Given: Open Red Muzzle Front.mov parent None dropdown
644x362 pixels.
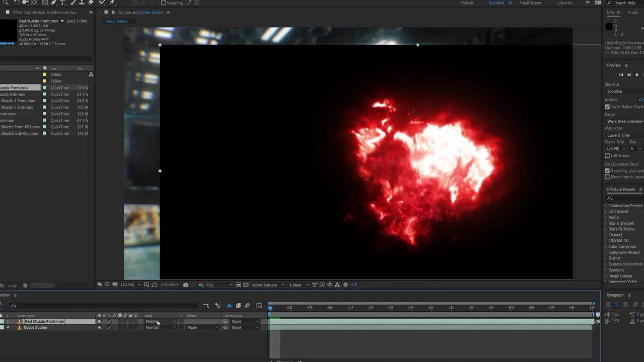Looking at the screenshot, I should pyautogui.click(x=245, y=321).
